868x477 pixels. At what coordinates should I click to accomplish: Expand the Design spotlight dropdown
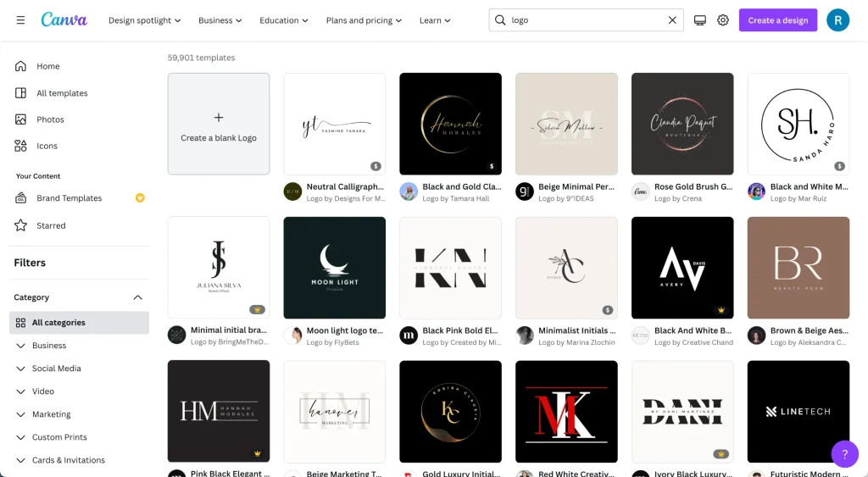[x=144, y=20]
